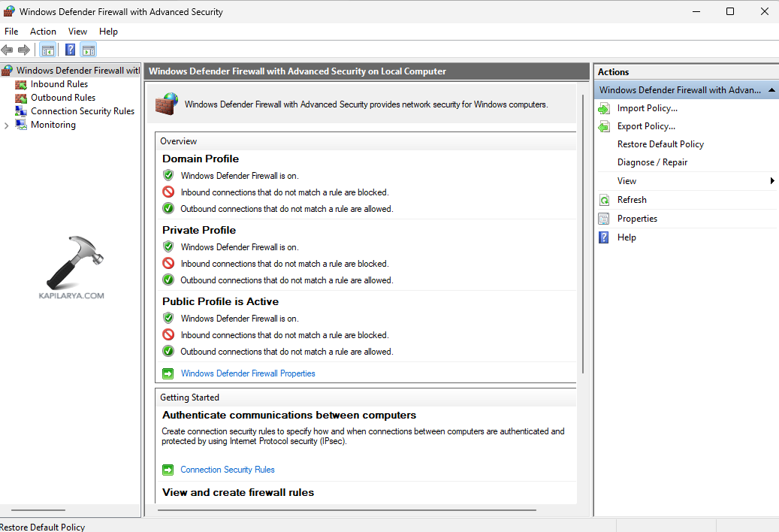Collapse the Actions section header arrow
Viewport: 779px width, 532px height.
click(x=771, y=90)
